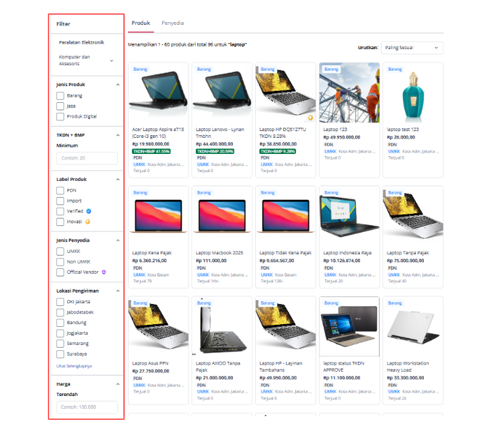The width and height of the screenshot is (504, 429).
Task: Open the Urutkan Paling Sesuai dropdown
Action: point(412,48)
